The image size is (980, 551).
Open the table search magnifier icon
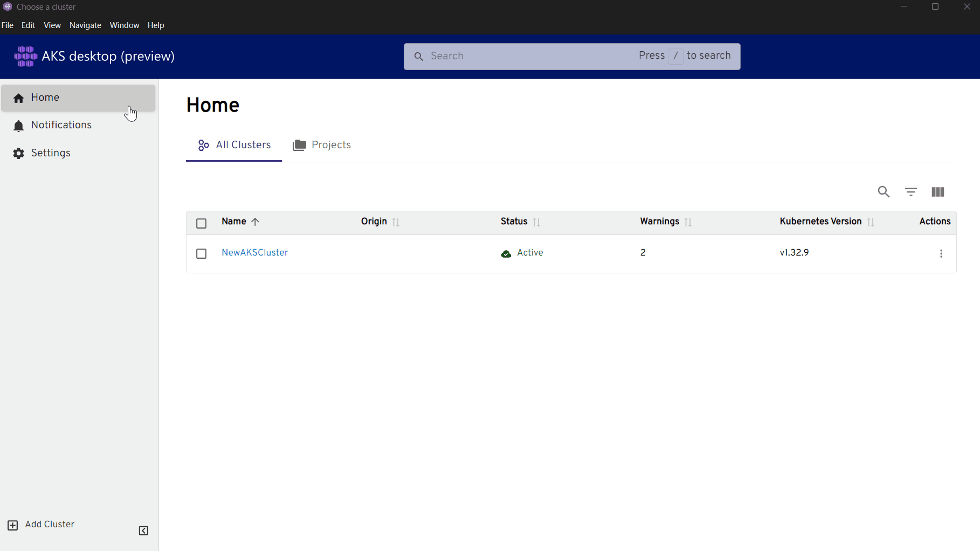884,192
